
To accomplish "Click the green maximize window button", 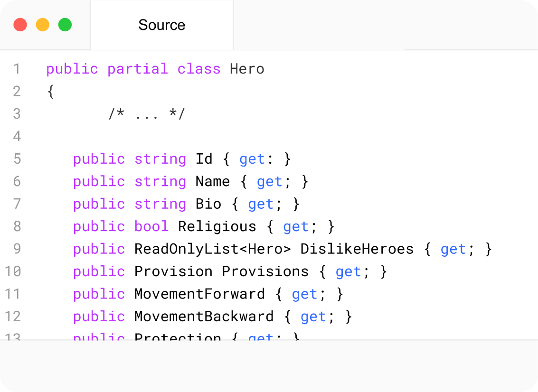I will click(x=65, y=25).
